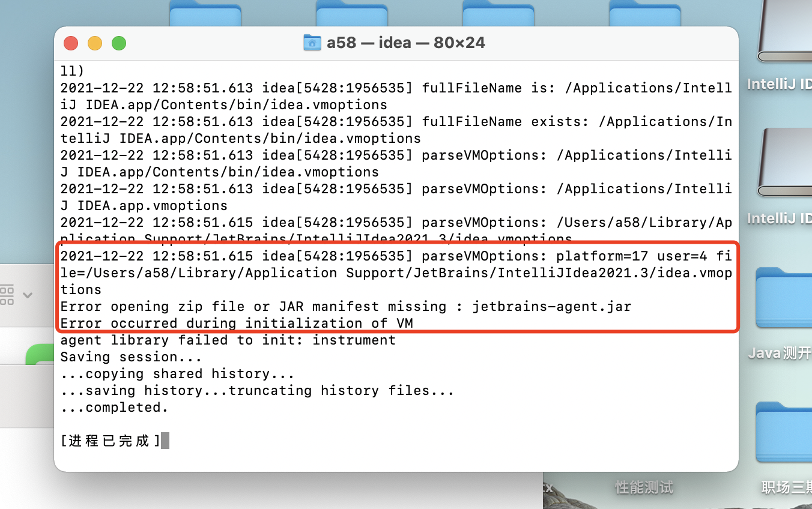Image resolution: width=812 pixels, height=509 pixels.
Task: Click the 性能测试 desktop label
Action: point(644,487)
